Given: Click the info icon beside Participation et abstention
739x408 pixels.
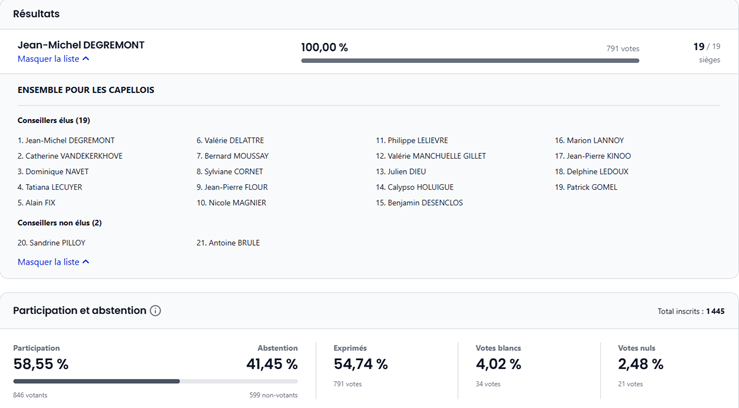Looking at the screenshot, I should pos(155,311).
